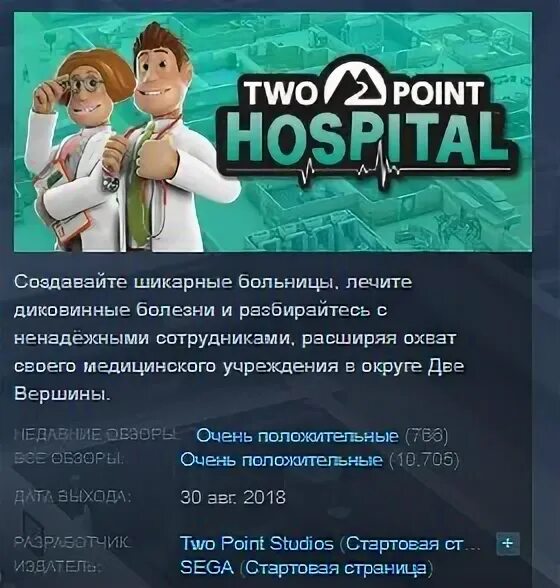
Task: Click recent reviews Очень положительные rating
Action: (297, 436)
